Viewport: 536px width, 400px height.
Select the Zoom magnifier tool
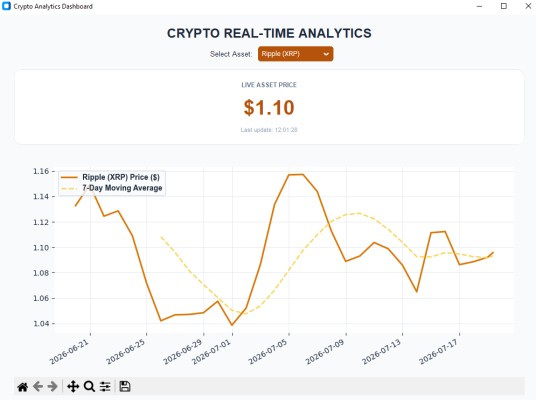(89, 387)
